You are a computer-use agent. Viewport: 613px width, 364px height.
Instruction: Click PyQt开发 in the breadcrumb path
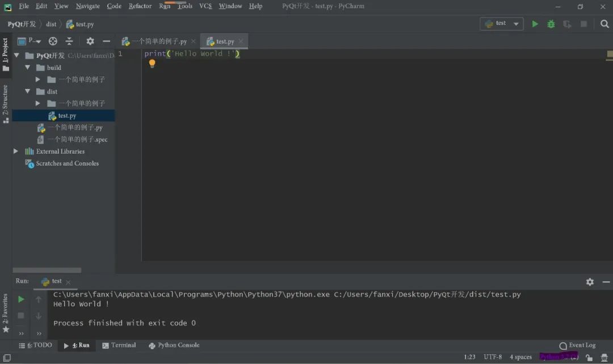pos(22,24)
